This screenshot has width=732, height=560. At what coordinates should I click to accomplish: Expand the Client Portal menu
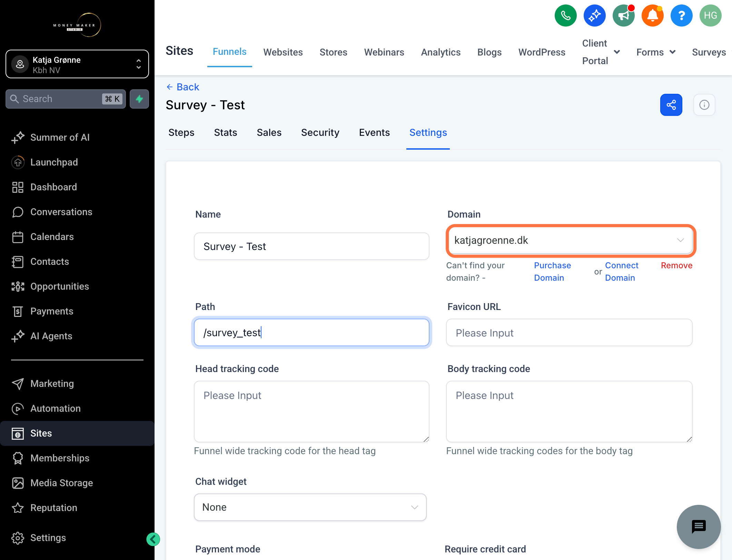tap(601, 52)
